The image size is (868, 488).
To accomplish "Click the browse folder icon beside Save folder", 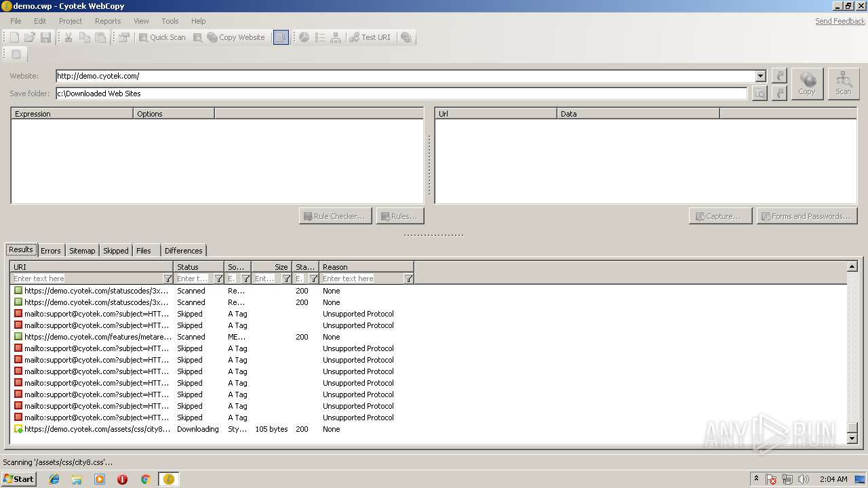I will tap(759, 94).
